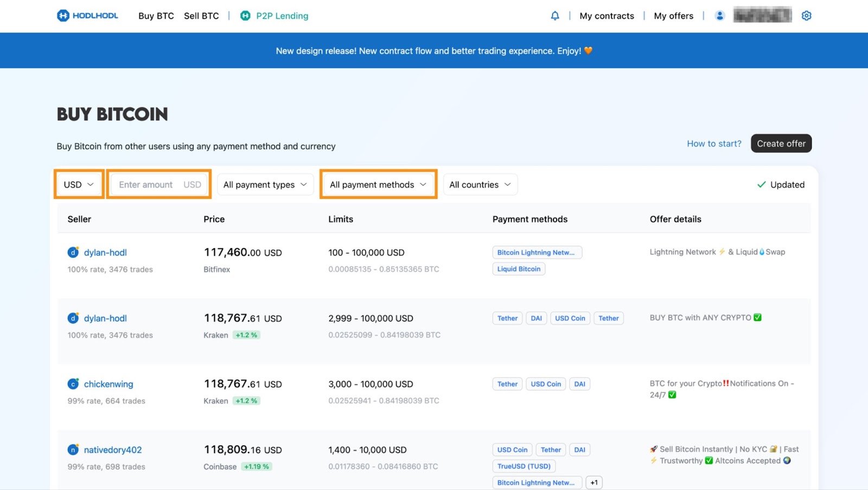The width and height of the screenshot is (868, 490).
Task: Click the notifications bell icon
Action: pyautogui.click(x=555, y=16)
